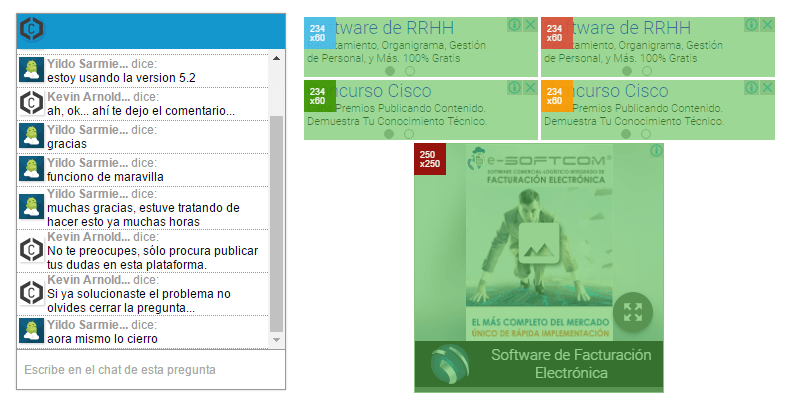Screen dimensions: 800x400
Task: Expand the e-SOFTCOM ad with the fullscreen icon
Action: (x=632, y=311)
